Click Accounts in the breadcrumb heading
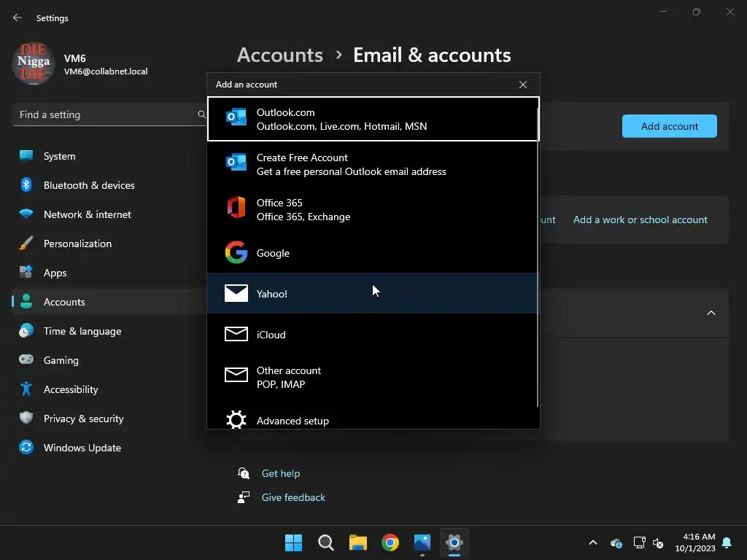 pos(280,55)
